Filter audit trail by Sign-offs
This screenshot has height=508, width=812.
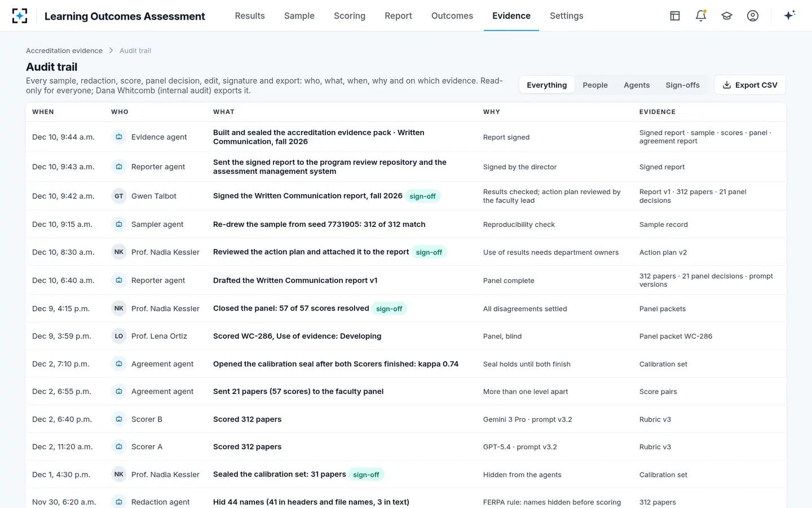click(x=682, y=85)
